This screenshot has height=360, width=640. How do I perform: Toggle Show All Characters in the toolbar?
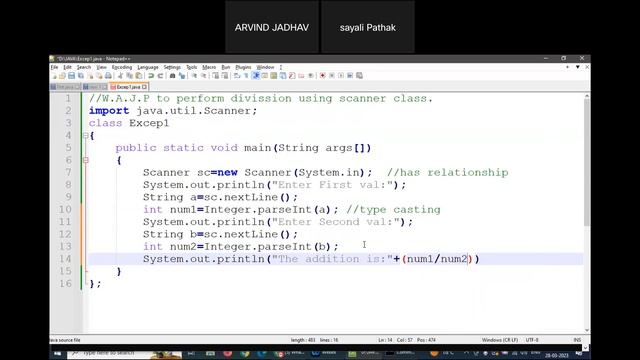pos(247,76)
